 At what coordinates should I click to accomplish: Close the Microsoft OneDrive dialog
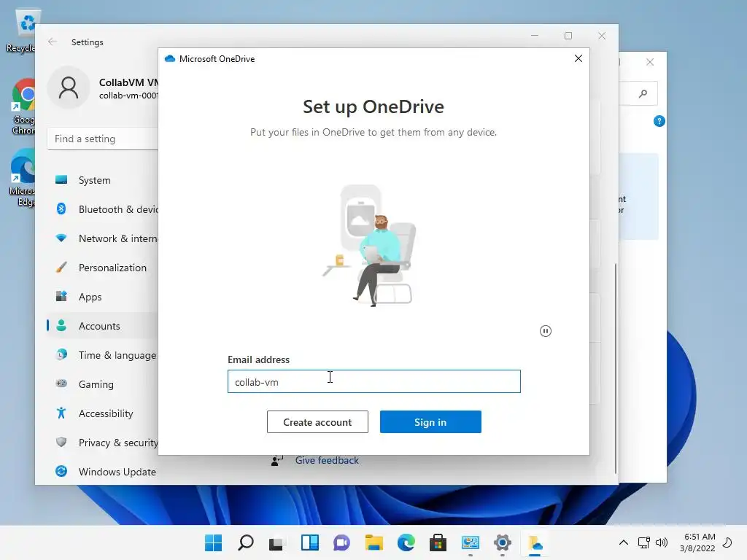click(x=578, y=58)
